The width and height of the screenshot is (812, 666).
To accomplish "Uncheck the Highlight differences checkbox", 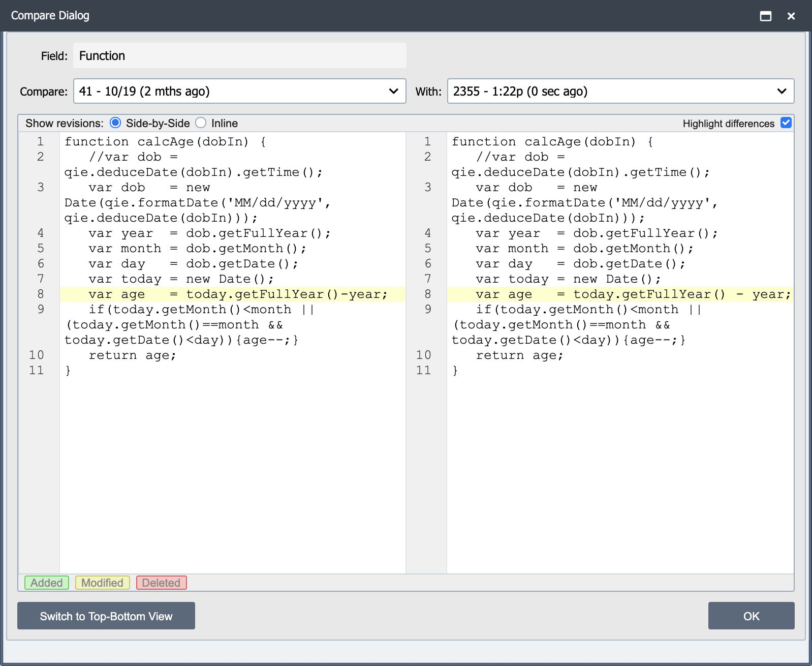I will [786, 123].
